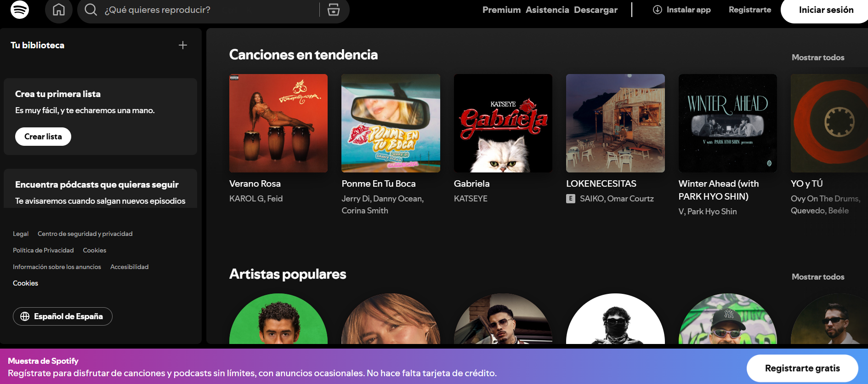Open artists V, Park Hyo Shin
Viewport: 868px width, 384px height.
(708, 212)
